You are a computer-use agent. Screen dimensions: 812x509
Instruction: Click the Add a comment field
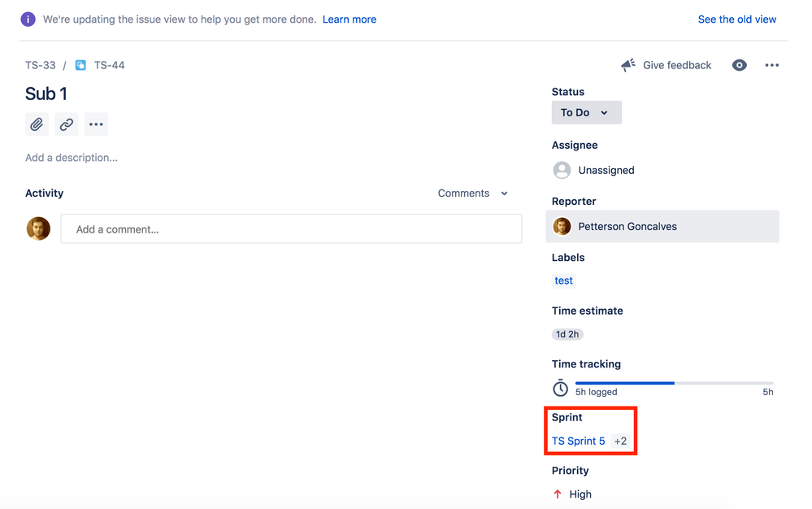290,228
